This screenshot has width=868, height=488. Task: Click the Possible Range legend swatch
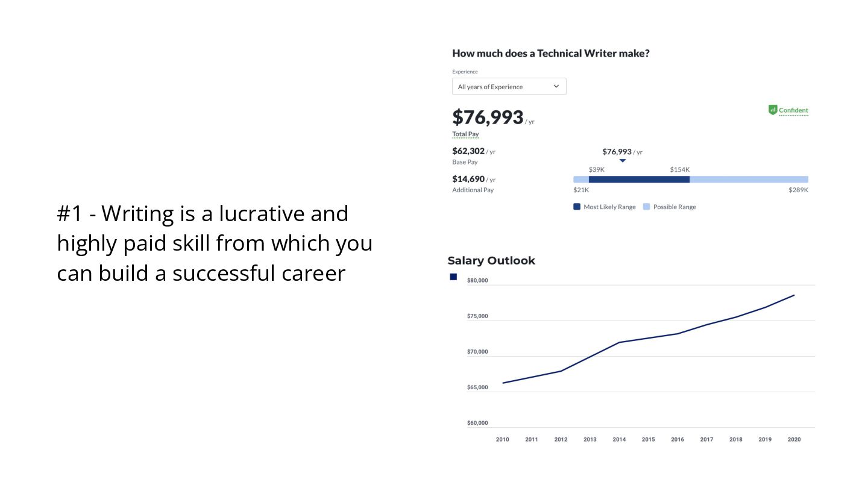tap(647, 207)
